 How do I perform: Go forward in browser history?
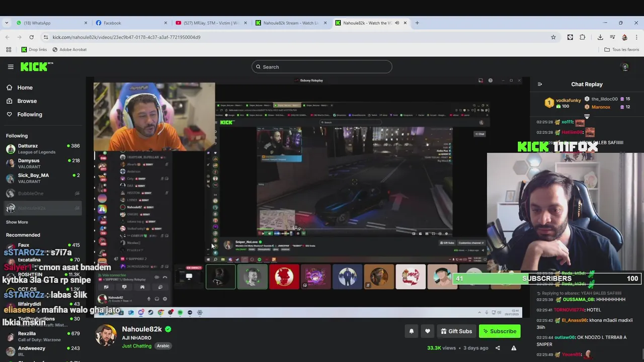click(x=19, y=37)
